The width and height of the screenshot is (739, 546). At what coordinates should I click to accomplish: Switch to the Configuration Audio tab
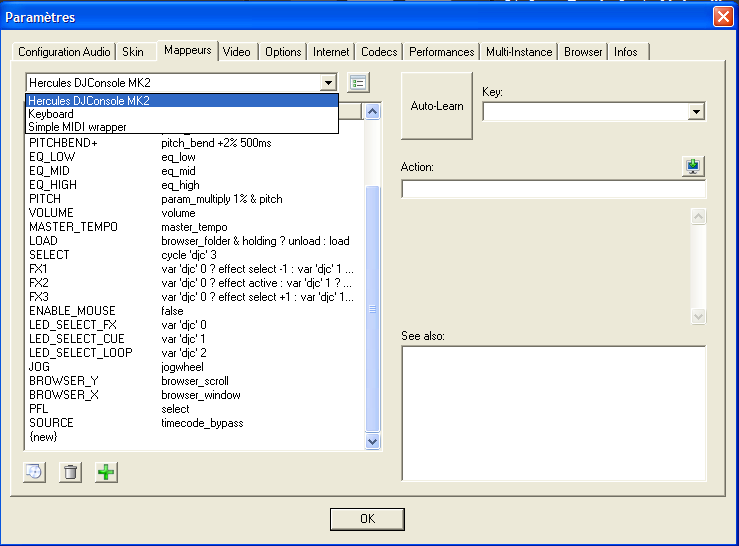pos(65,52)
